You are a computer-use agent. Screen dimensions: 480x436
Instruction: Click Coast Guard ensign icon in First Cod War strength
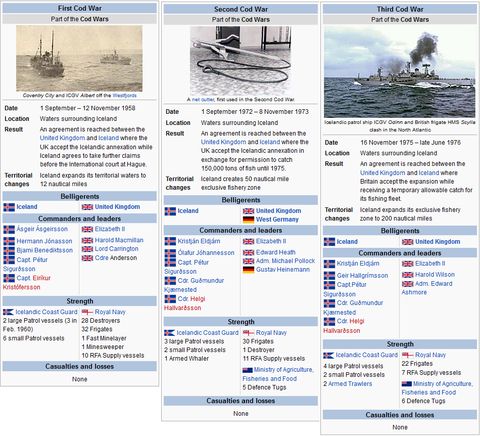[x=8, y=312]
